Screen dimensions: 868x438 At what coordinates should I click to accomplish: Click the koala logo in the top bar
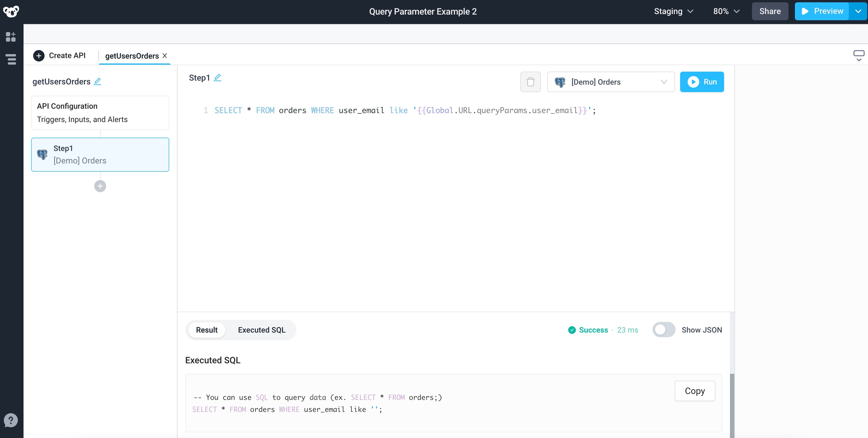(x=11, y=11)
